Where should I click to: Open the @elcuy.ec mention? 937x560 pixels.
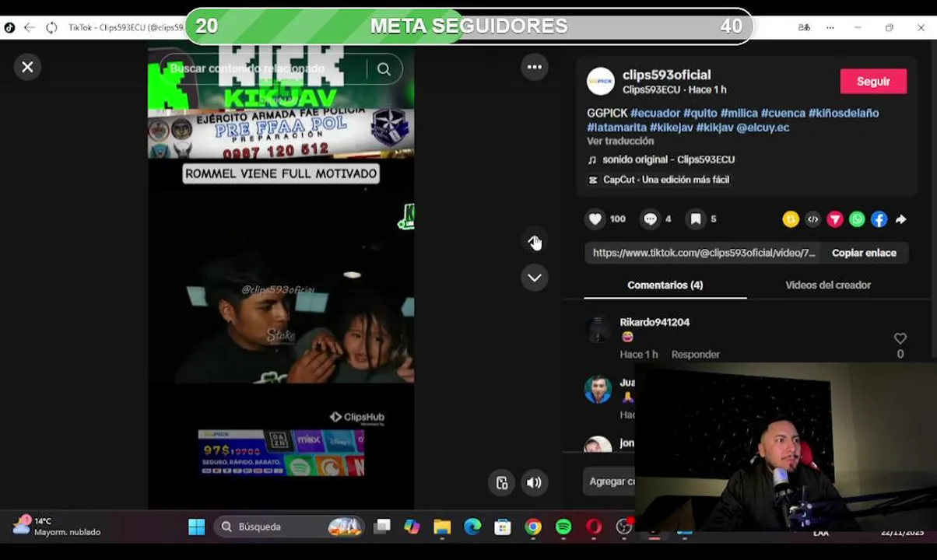click(x=763, y=127)
